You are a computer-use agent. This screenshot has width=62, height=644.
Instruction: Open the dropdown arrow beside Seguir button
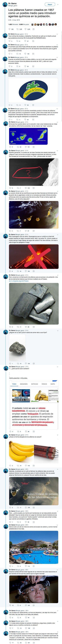pos(58,4)
